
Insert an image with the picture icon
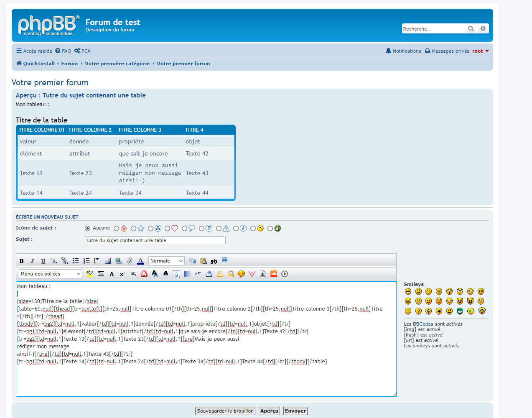click(108, 261)
